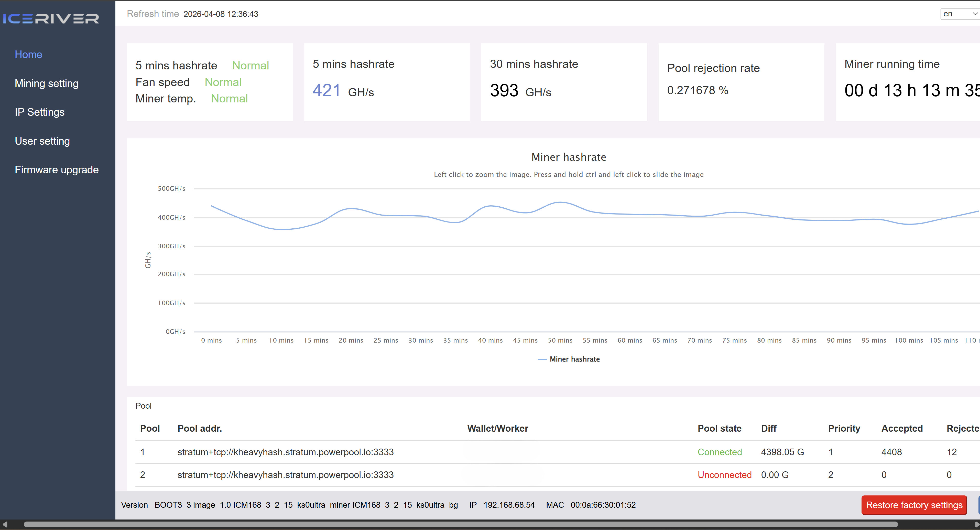This screenshot has width=980, height=530.
Task: Click Restore factory settings button
Action: click(x=914, y=505)
